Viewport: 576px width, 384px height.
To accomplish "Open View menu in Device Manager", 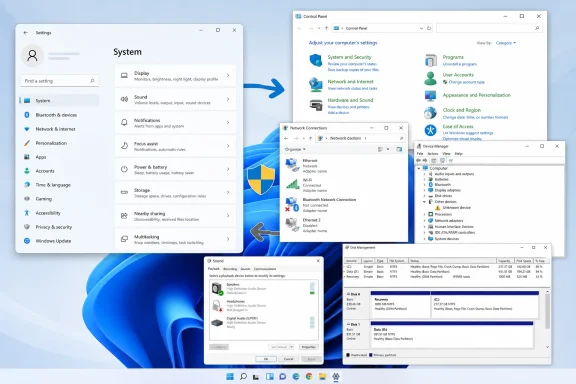I will pos(446,154).
